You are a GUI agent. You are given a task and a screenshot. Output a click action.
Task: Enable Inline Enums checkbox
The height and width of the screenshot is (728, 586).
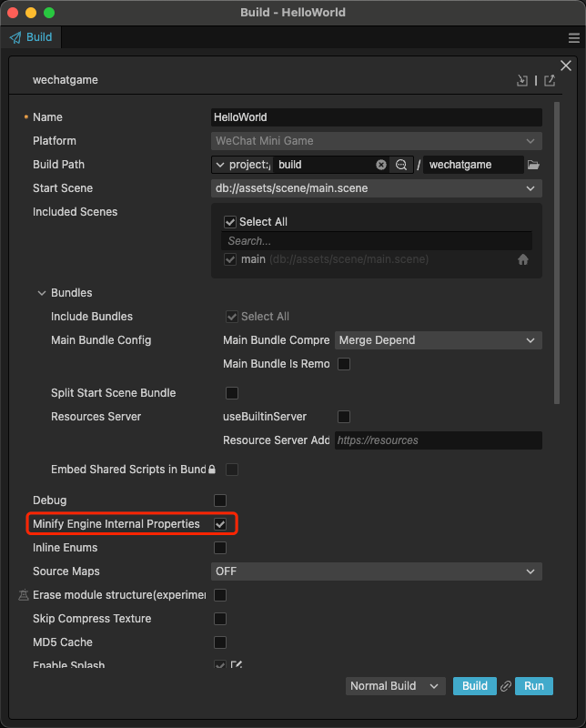[220, 548]
